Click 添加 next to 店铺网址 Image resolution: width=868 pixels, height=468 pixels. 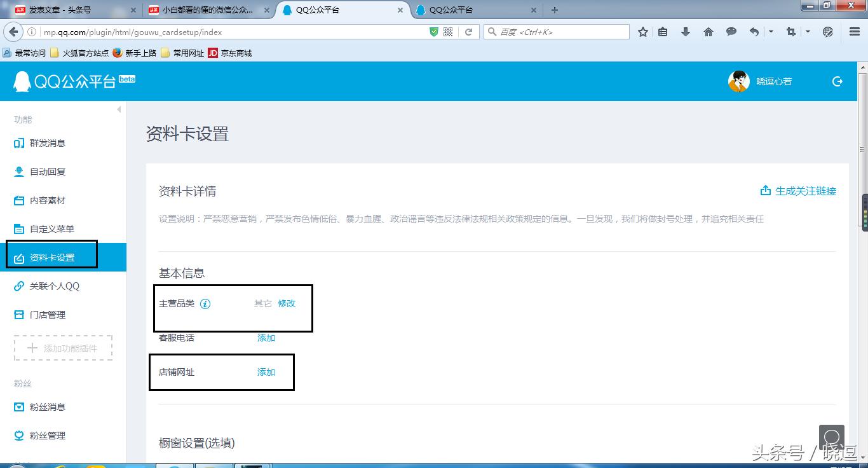pos(266,372)
